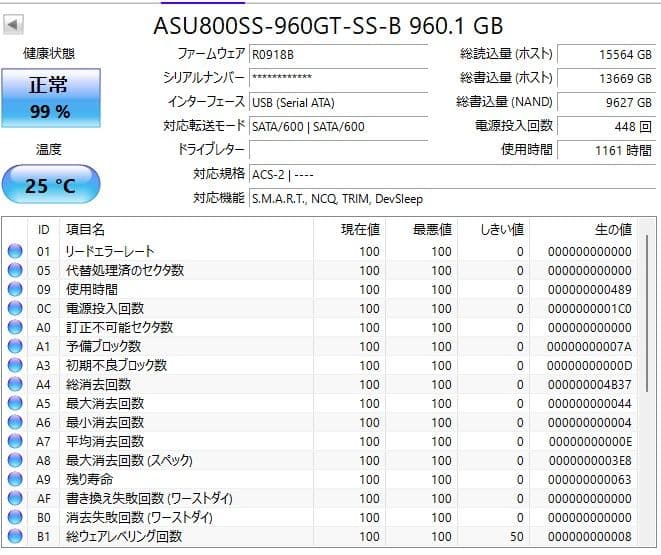Click total NAND writes value 9627 GB
The image size is (661, 555).
click(x=606, y=102)
